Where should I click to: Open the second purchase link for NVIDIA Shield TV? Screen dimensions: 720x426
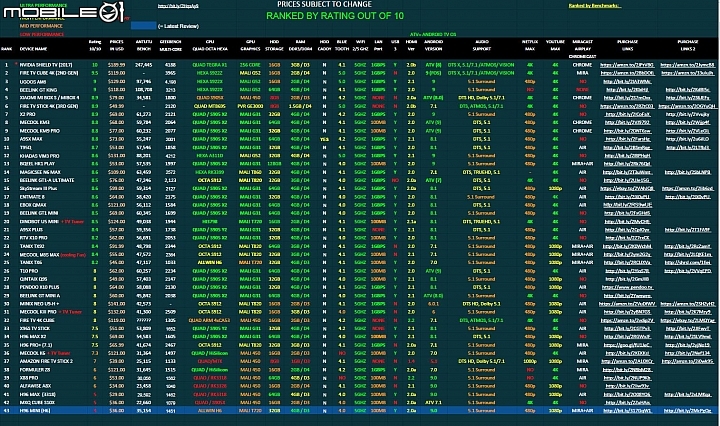687,65
